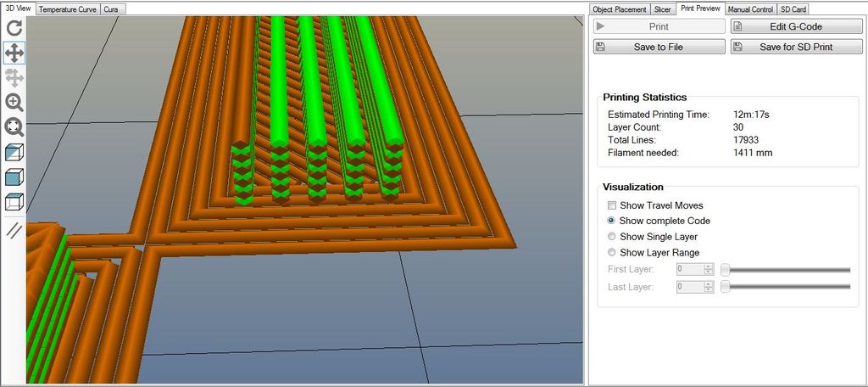The width and height of the screenshot is (868, 387).
Task: Select Show complete Code radio button
Action: pos(612,221)
